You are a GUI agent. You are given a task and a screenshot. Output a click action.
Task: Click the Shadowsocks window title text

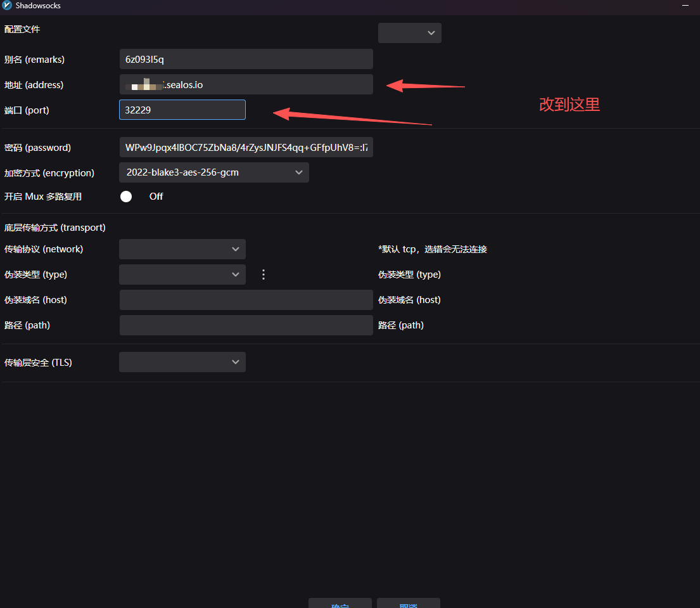(39, 5)
